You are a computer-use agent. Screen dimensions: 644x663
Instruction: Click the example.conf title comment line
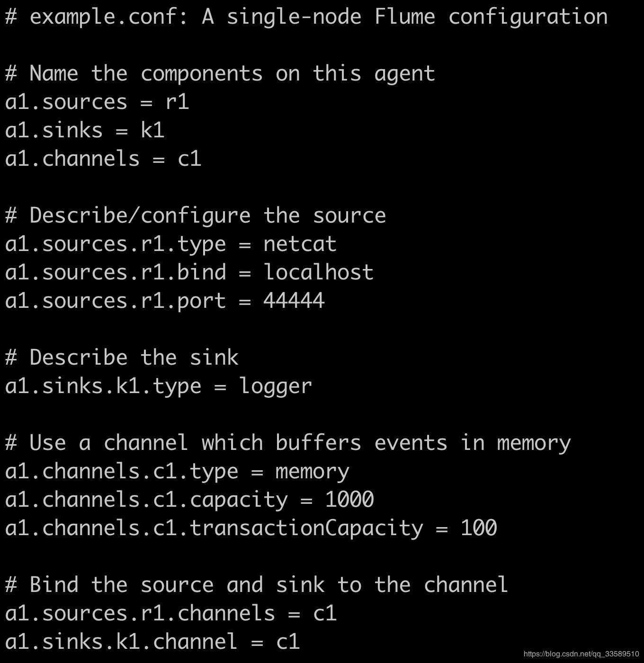point(306,17)
